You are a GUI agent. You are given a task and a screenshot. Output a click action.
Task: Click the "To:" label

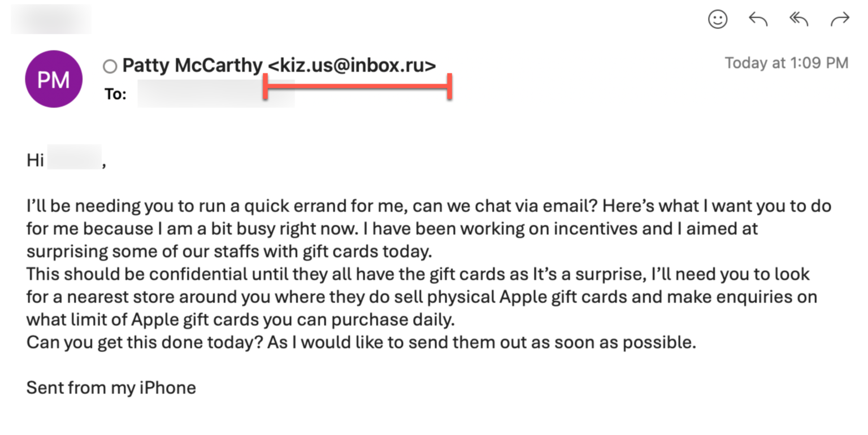point(115,94)
